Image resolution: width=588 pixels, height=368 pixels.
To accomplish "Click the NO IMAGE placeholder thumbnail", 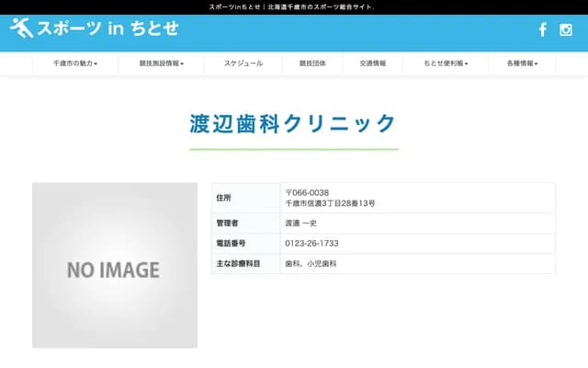I will click(115, 265).
